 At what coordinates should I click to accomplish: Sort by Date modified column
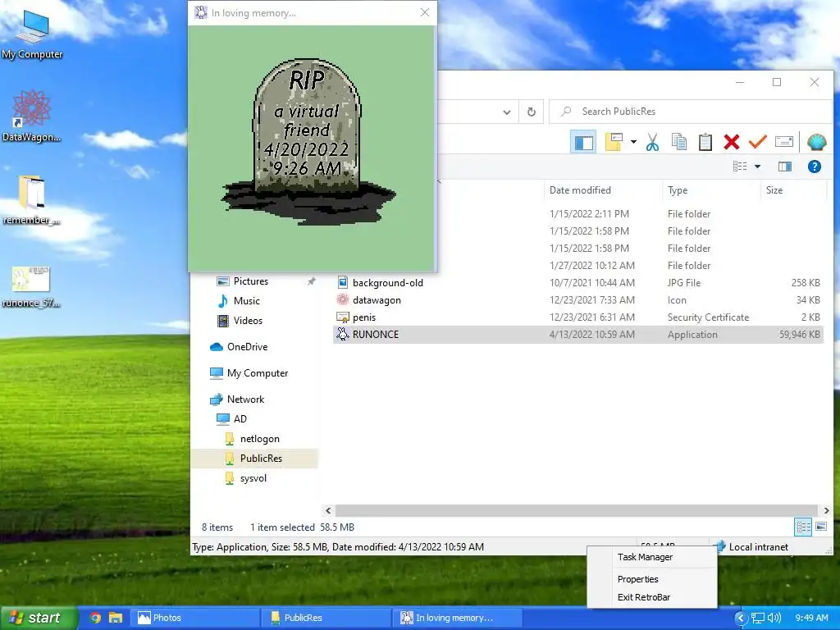tap(580, 190)
